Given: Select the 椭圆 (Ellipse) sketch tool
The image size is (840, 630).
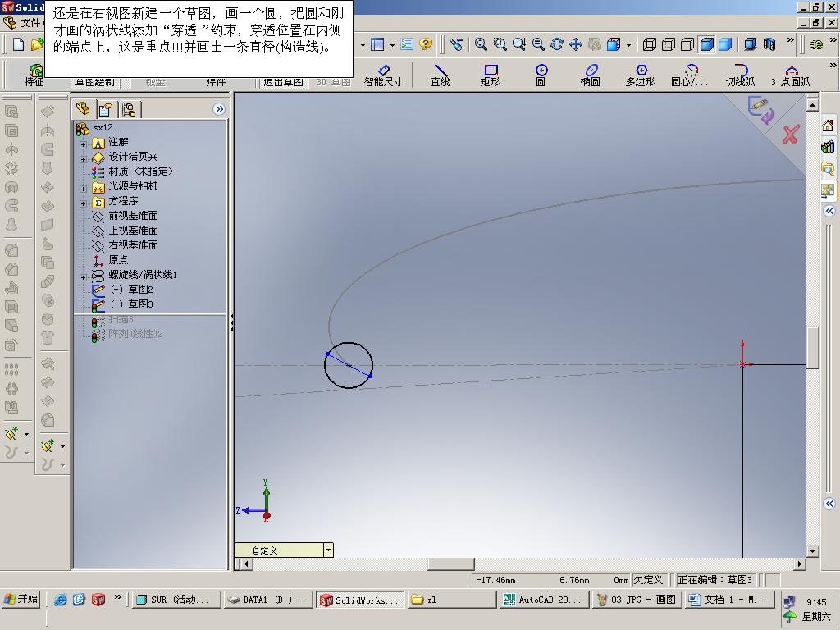Looking at the screenshot, I should pos(590,75).
